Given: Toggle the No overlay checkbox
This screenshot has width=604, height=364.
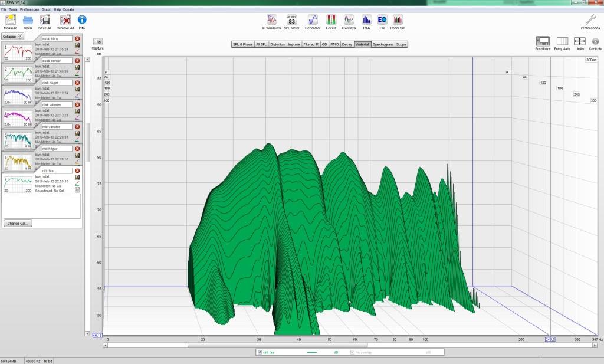Looking at the screenshot, I should 352,352.
